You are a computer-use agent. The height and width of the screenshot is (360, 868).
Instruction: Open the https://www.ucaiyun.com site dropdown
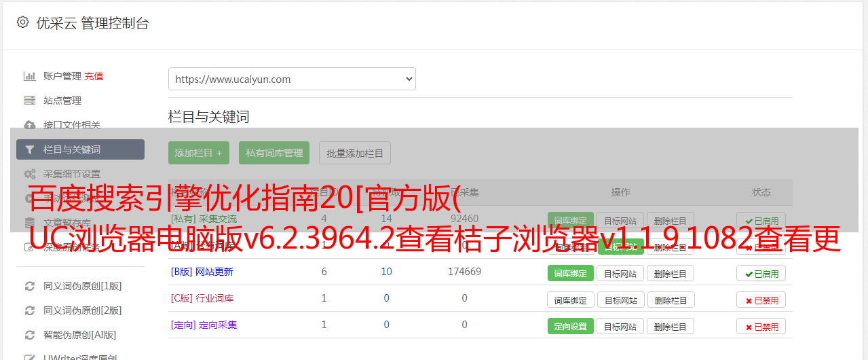click(x=292, y=79)
